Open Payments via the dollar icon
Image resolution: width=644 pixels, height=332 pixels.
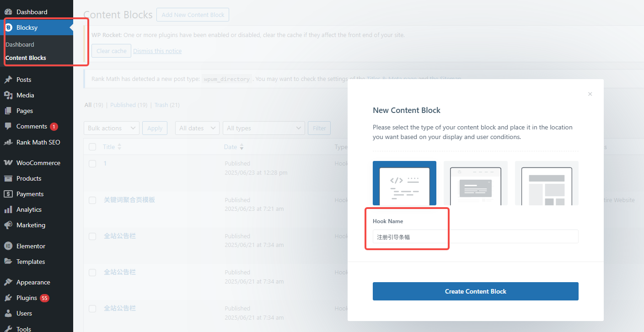8,194
